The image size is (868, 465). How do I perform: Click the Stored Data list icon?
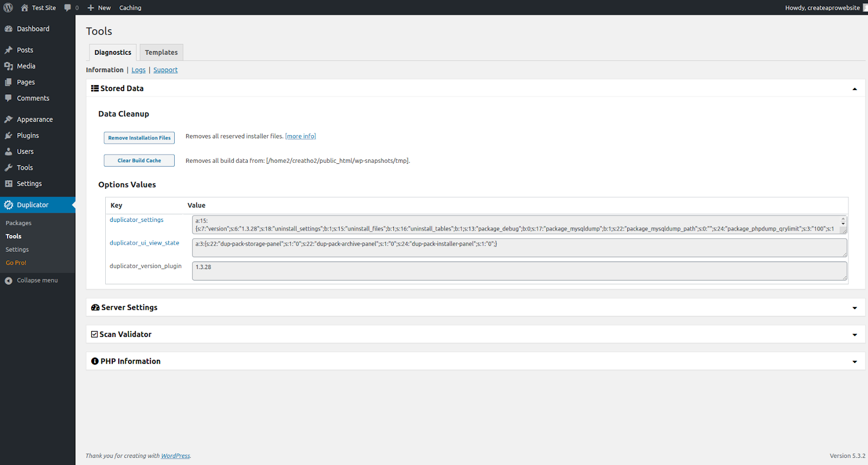[x=95, y=88]
